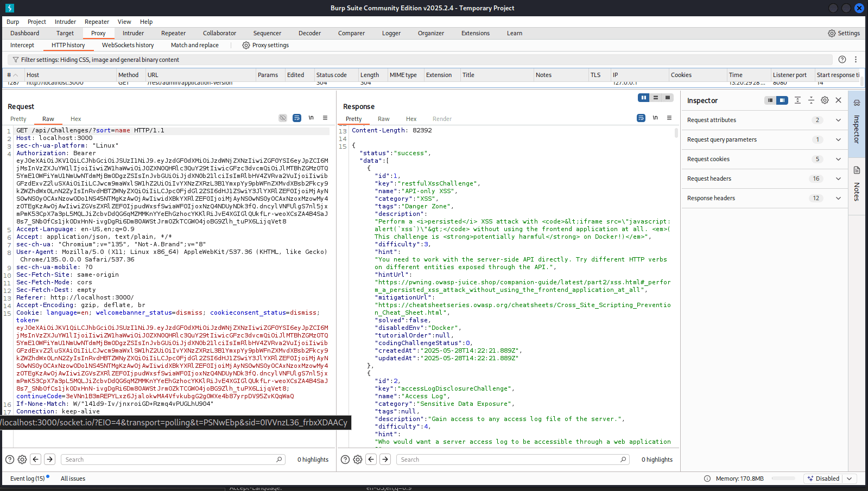Open the Intruder menu
The height and width of the screenshot is (491, 868).
pos(65,22)
